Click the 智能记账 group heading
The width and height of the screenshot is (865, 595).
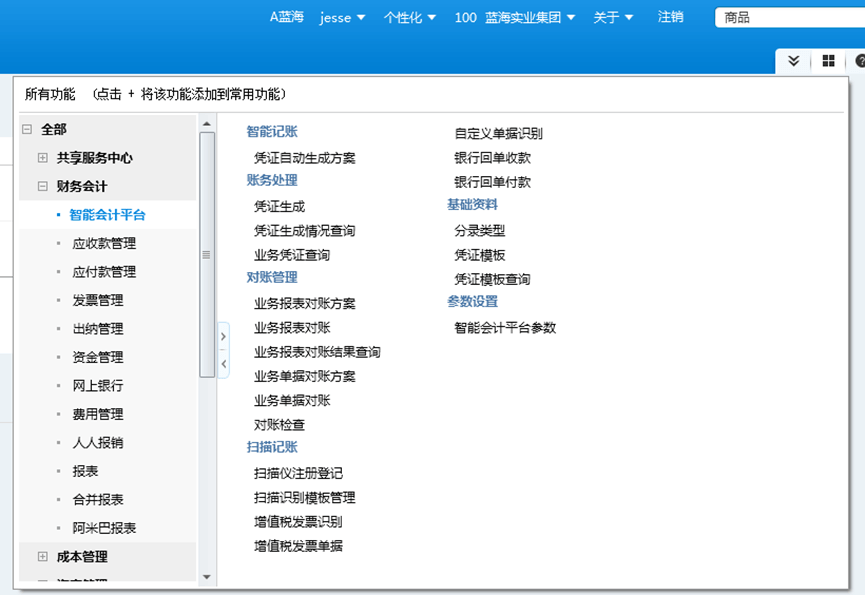tap(272, 131)
